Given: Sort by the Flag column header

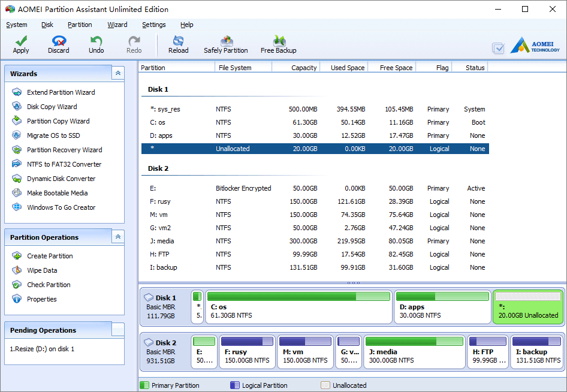Looking at the screenshot, I should coord(434,68).
